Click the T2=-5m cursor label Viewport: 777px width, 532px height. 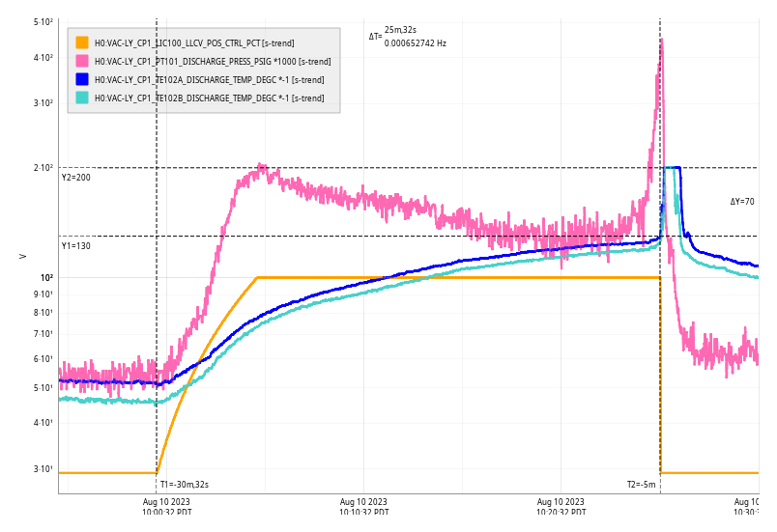641,485
